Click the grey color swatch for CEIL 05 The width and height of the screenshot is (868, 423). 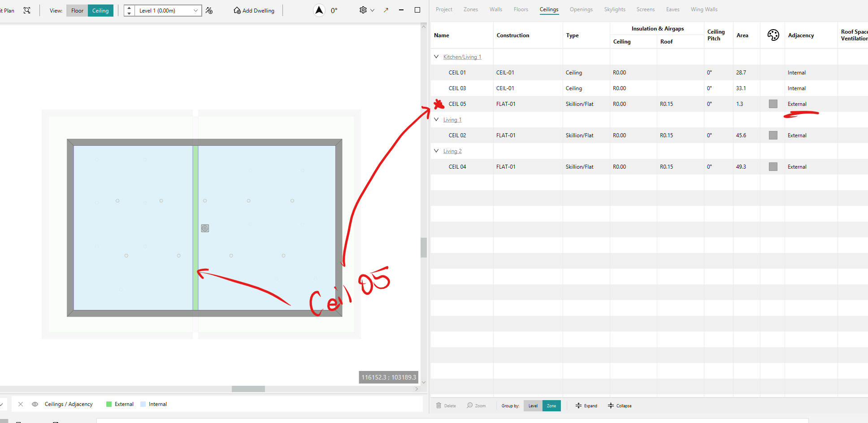pyautogui.click(x=773, y=104)
